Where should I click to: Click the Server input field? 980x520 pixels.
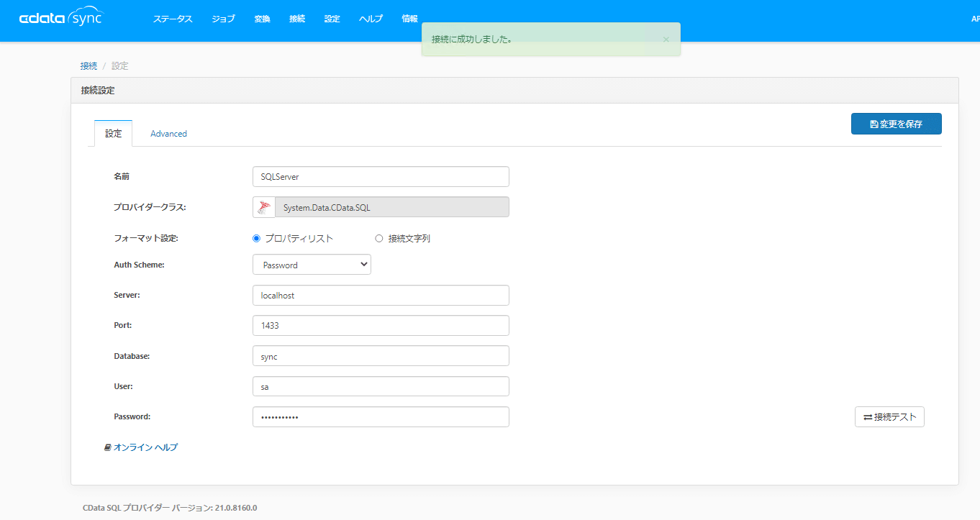click(381, 296)
